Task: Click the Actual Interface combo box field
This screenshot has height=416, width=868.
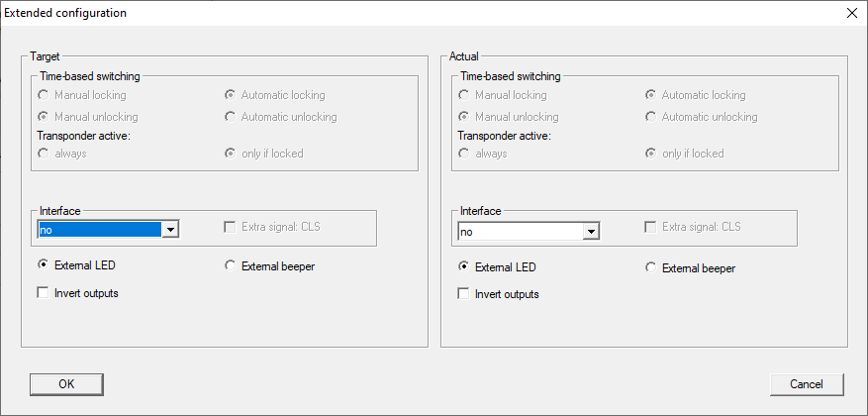Action: 520,232
